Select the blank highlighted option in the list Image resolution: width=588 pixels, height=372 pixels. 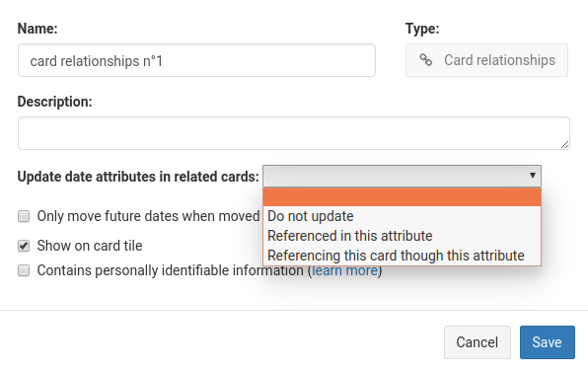click(x=402, y=197)
